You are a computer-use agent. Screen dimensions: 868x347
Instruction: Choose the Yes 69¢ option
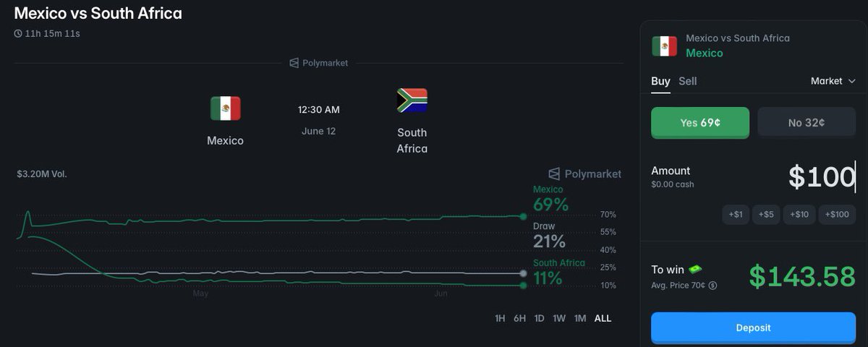[700, 122]
